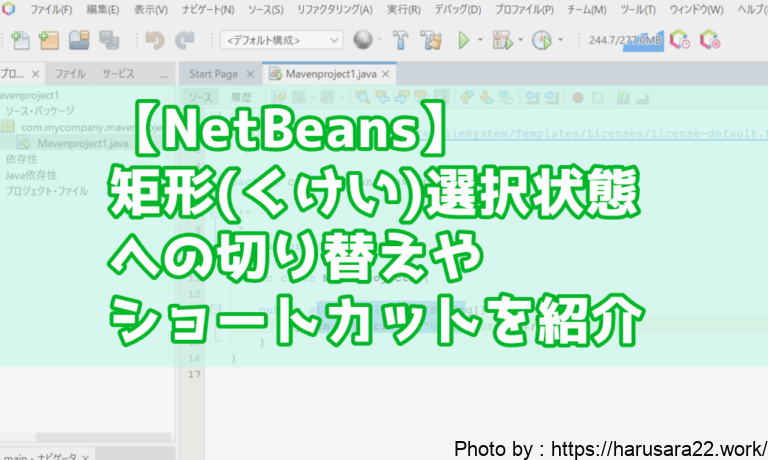768x460 pixels.
Task: Start macro recording with red circle
Action: coord(578,97)
